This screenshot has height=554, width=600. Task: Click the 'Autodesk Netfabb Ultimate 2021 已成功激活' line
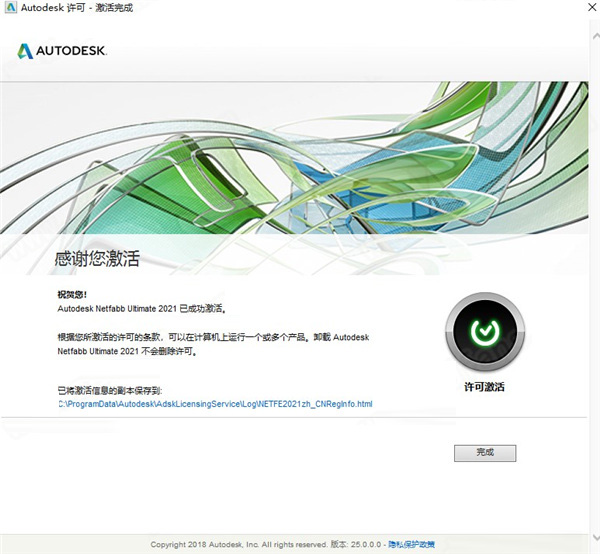coord(142,309)
